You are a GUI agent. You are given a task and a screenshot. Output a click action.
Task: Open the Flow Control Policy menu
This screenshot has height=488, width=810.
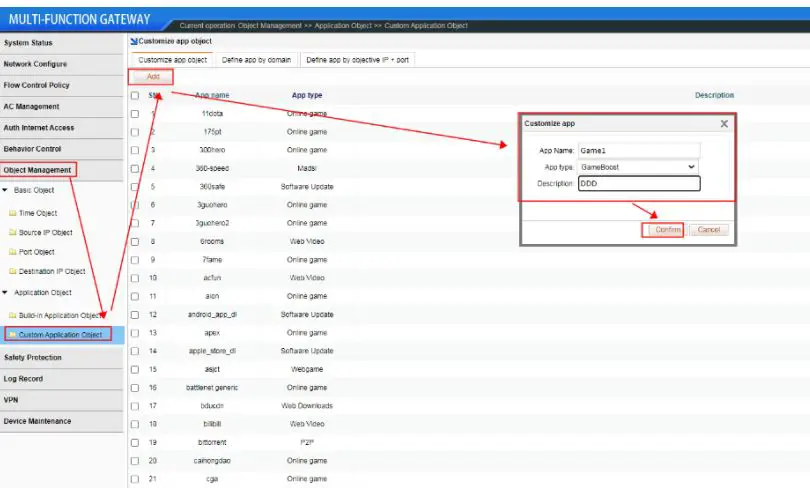click(61, 85)
